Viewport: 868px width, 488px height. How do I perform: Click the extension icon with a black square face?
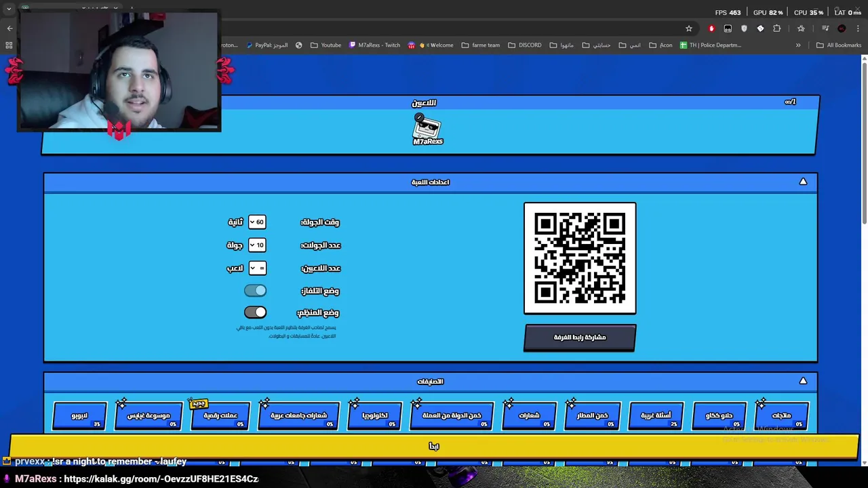(x=728, y=28)
